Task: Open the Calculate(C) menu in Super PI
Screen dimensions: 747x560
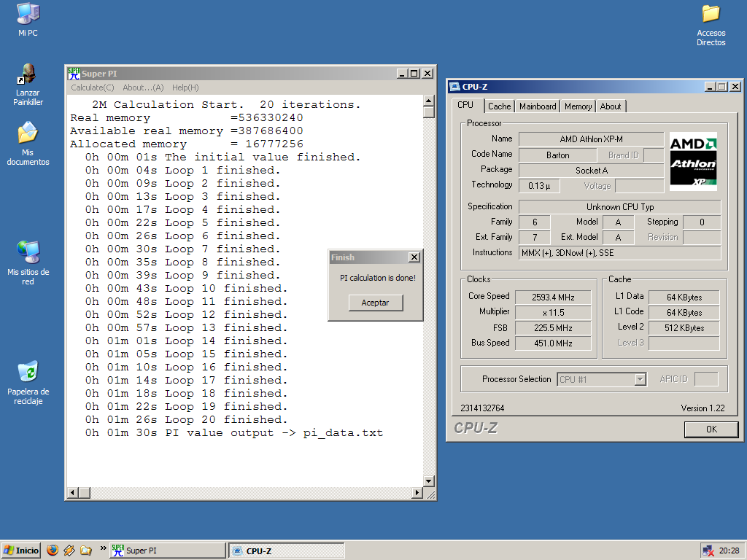Action: [93, 87]
